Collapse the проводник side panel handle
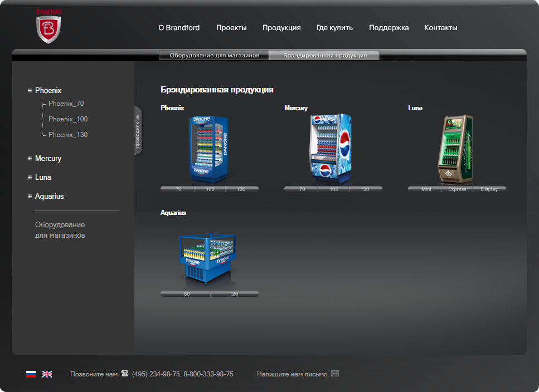Image resolution: width=539 pixels, height=392 pixels. coord(138,130)
